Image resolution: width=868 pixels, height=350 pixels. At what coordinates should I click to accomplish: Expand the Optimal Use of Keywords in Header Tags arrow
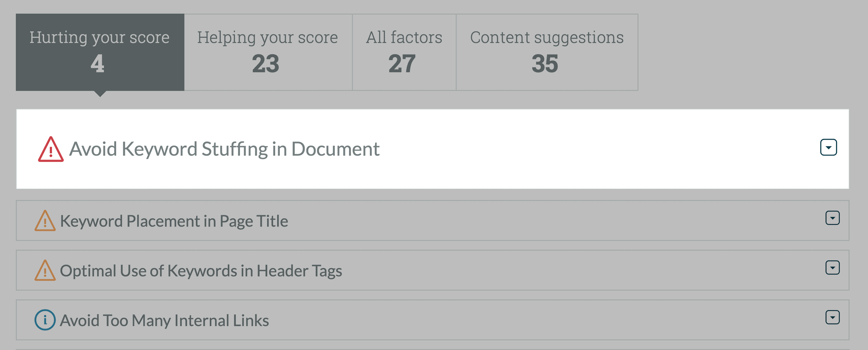(x=833, y=268)
